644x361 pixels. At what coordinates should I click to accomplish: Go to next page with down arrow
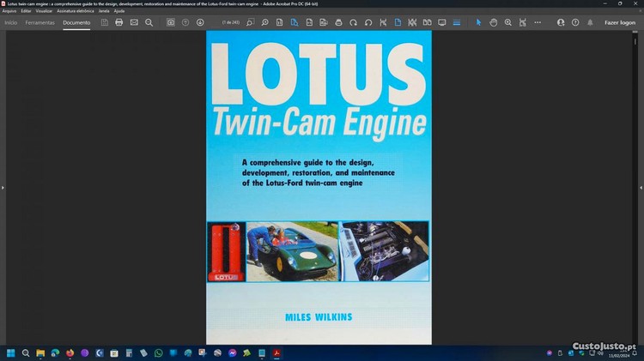(200, 22)
